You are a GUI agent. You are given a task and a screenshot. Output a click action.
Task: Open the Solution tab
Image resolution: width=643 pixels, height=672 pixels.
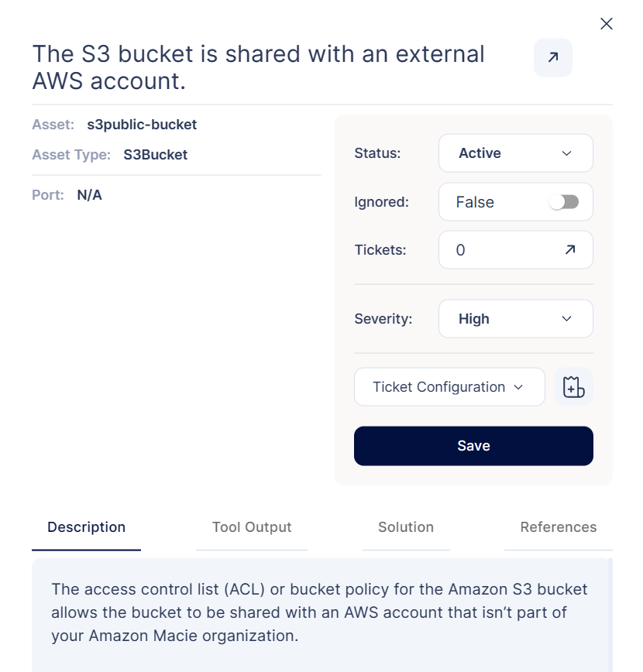tap(406, 527)
